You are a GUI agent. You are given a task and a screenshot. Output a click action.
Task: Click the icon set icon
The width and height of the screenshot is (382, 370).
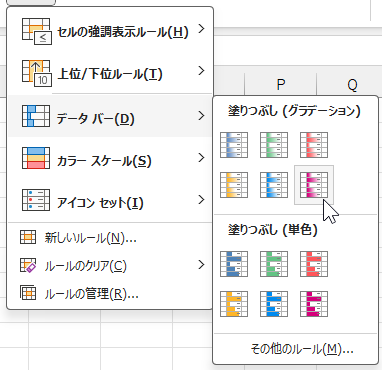(36, 200)
